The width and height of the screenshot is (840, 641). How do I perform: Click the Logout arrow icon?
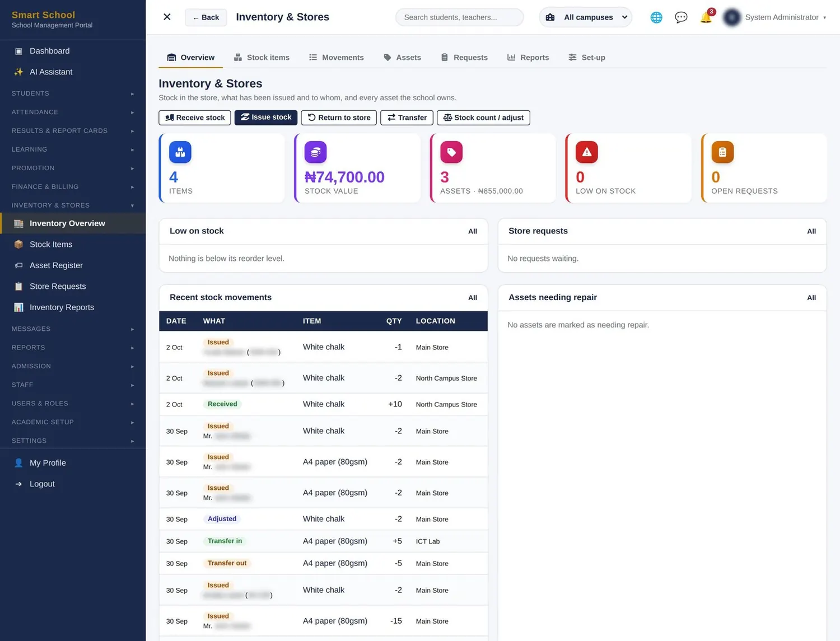coord(18,484)
